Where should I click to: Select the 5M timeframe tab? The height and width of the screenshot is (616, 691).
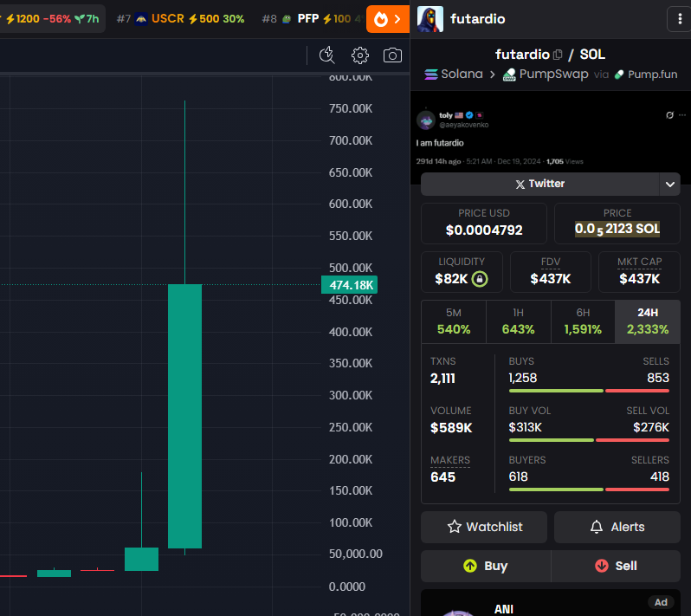point(454,321)
